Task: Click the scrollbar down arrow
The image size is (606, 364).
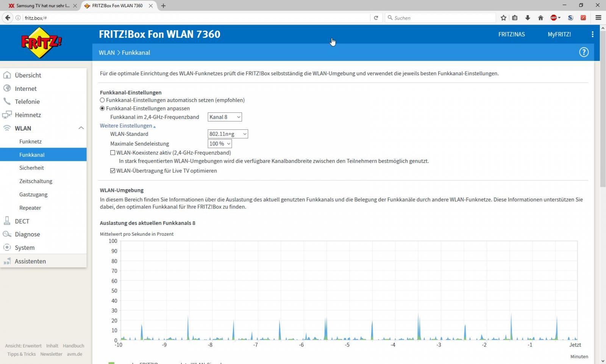Action: click(603, 361)
